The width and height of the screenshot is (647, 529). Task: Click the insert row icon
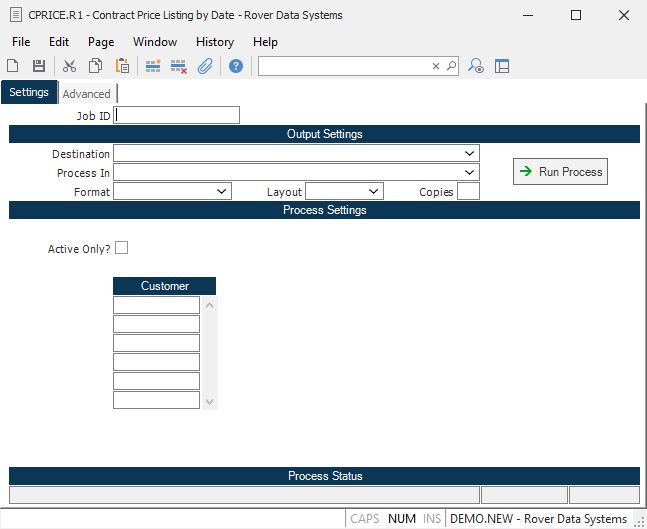pos(153,66)
